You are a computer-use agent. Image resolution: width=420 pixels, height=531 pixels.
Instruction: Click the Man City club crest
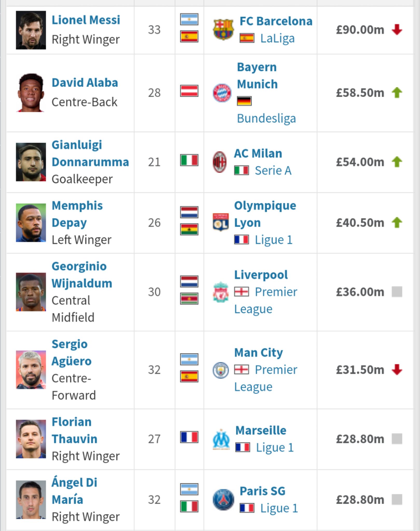[221, 370]
